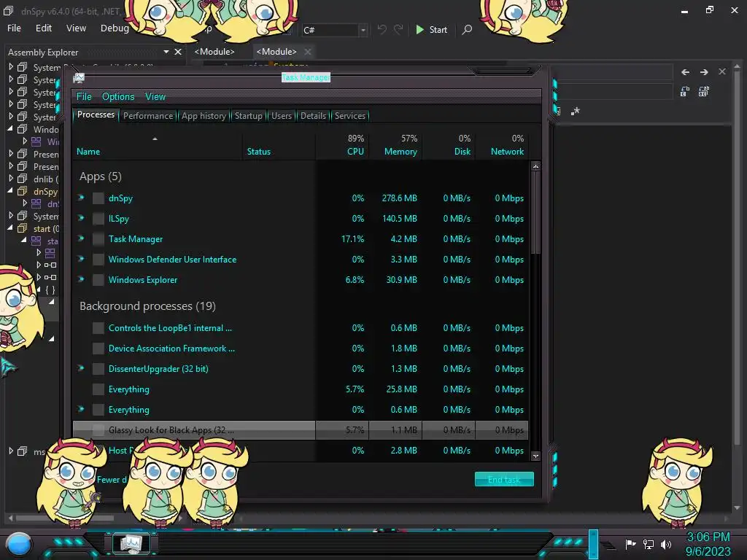Switch to the App history tab
Viewport: 747px width, 560px height.
pos(204,116)
